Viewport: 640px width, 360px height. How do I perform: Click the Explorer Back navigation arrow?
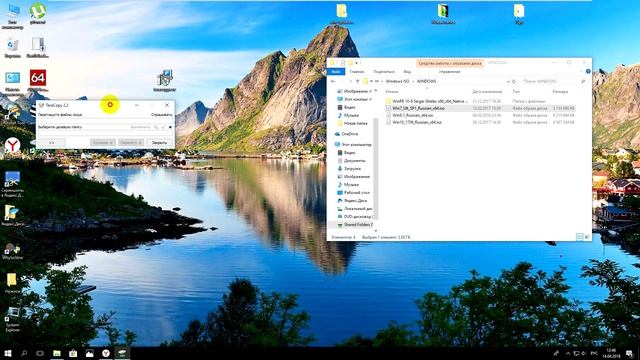pos(333,81)
